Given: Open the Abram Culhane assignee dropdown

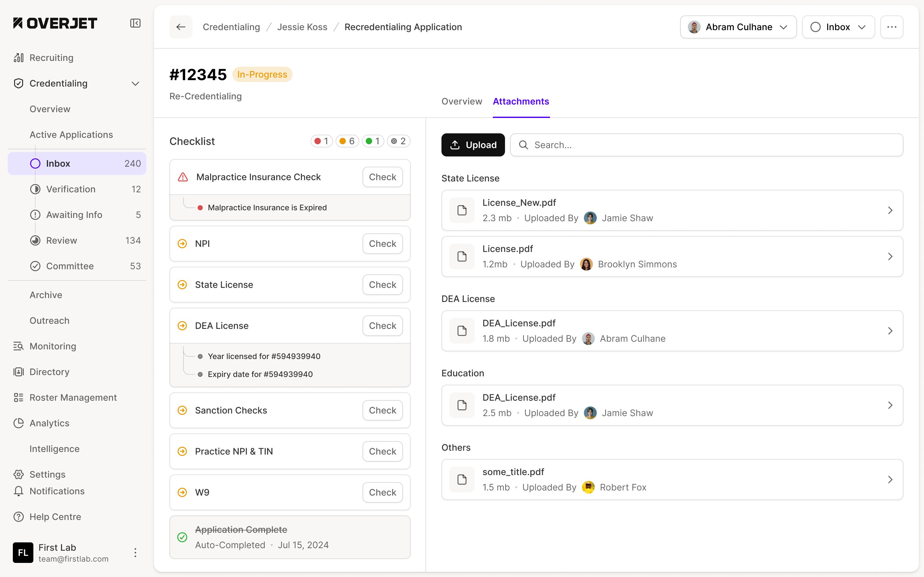Looking at the screenshot, I should [738, 27].
